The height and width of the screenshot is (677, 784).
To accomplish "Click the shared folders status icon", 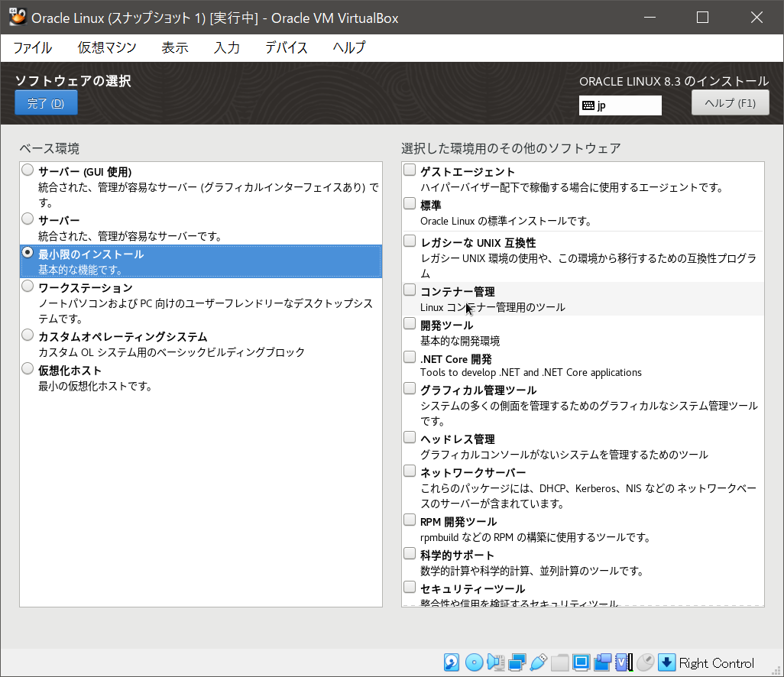I will (560, 662).
